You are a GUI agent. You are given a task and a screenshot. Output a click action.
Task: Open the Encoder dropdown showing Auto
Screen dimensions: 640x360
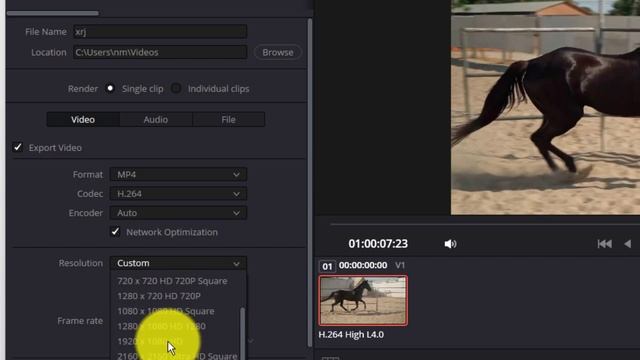point(178,213)
